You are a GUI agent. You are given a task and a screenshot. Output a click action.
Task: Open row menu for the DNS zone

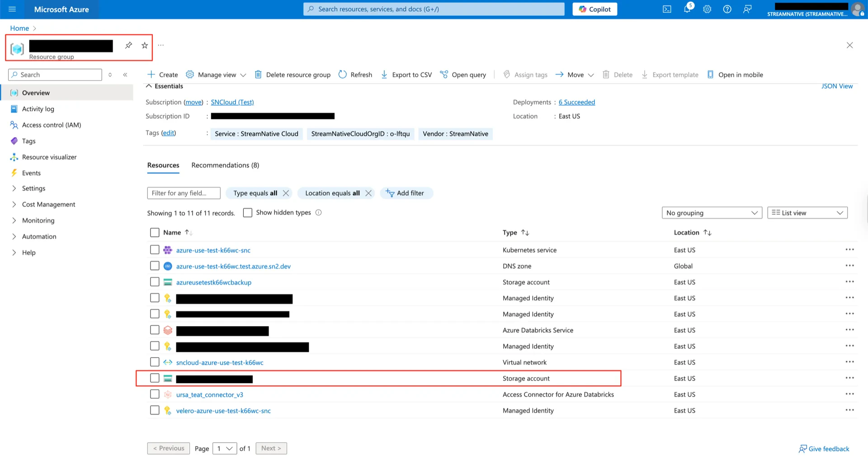tap(850, 266)
